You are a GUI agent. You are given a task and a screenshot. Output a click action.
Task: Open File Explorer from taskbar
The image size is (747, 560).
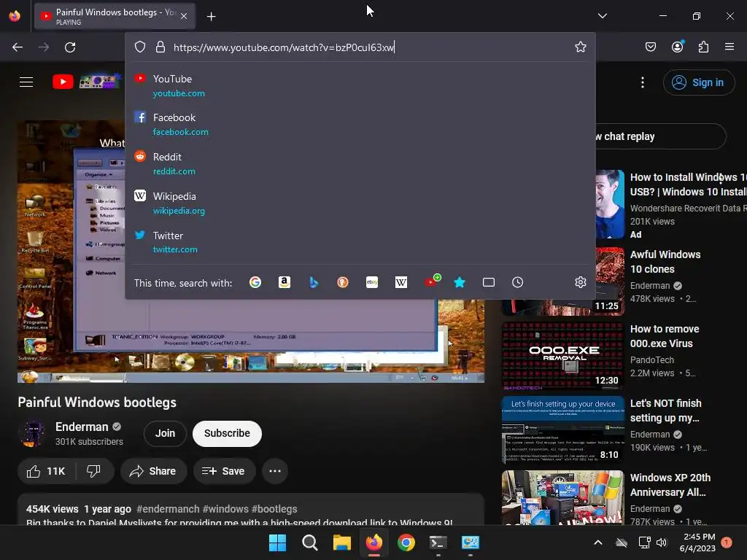[x=341, y=542]
